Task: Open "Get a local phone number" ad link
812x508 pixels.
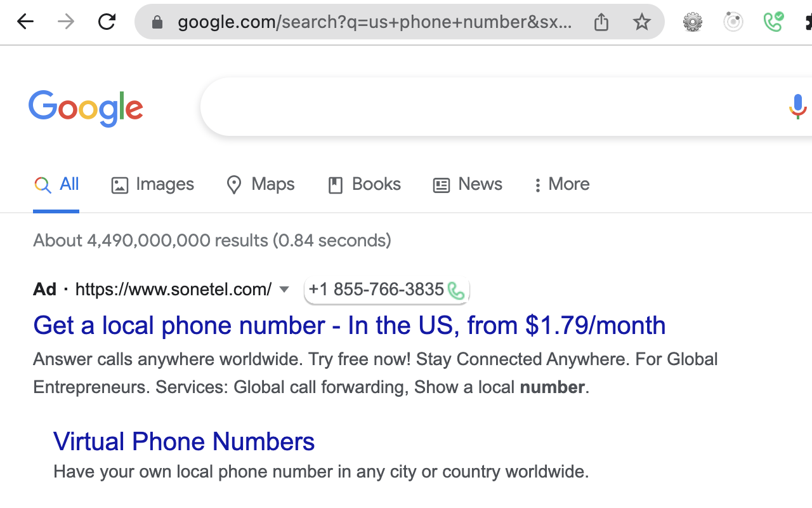Action: [349, 325]
